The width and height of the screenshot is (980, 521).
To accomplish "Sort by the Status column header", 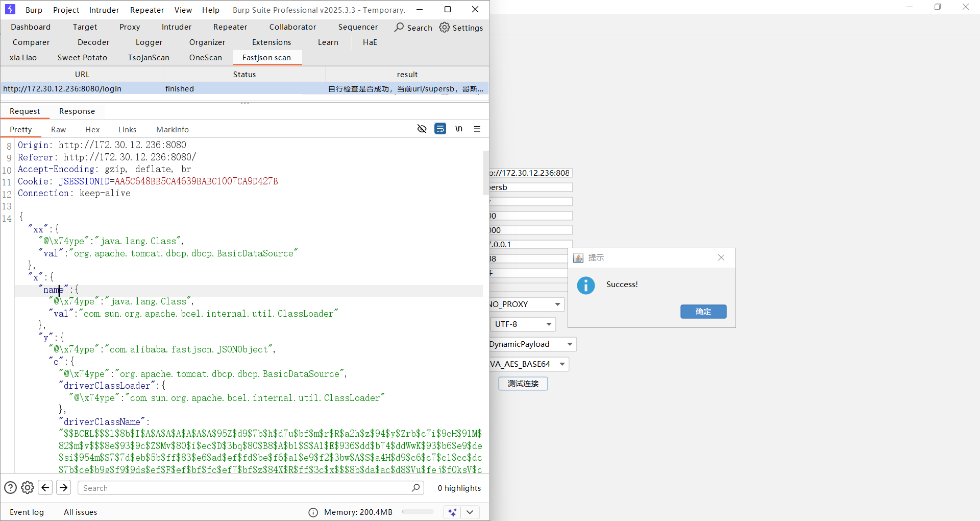I will click(x=244, y=75).
